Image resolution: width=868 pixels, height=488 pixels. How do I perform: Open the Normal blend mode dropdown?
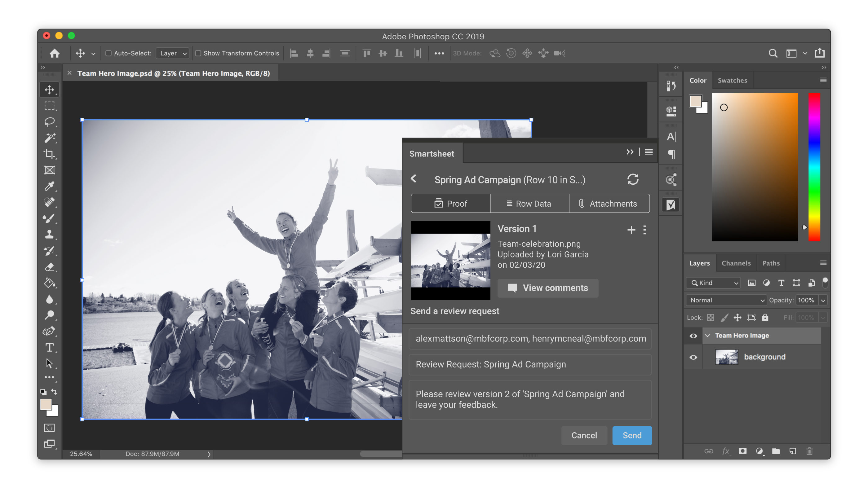coord(726,300)
